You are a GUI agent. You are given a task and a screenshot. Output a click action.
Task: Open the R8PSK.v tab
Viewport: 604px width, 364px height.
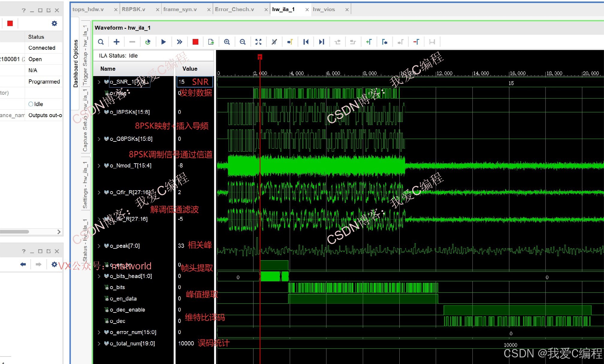coord(134,9)
